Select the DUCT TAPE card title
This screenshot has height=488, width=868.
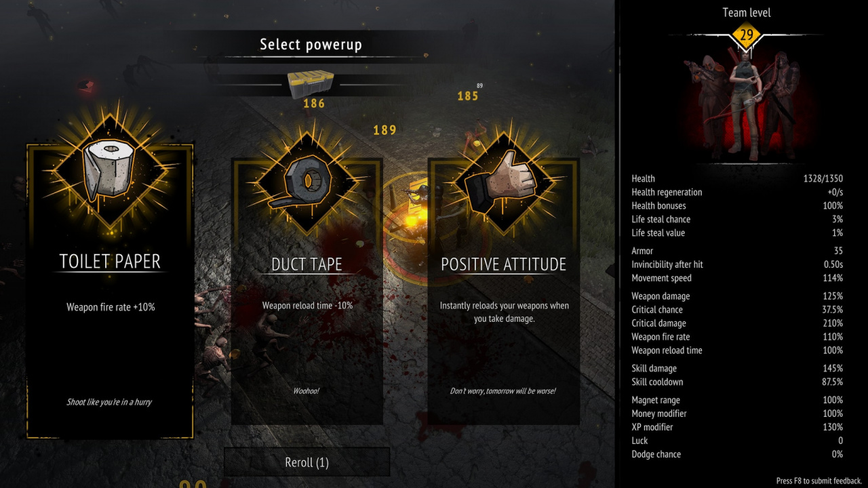(x=307, y=264)
